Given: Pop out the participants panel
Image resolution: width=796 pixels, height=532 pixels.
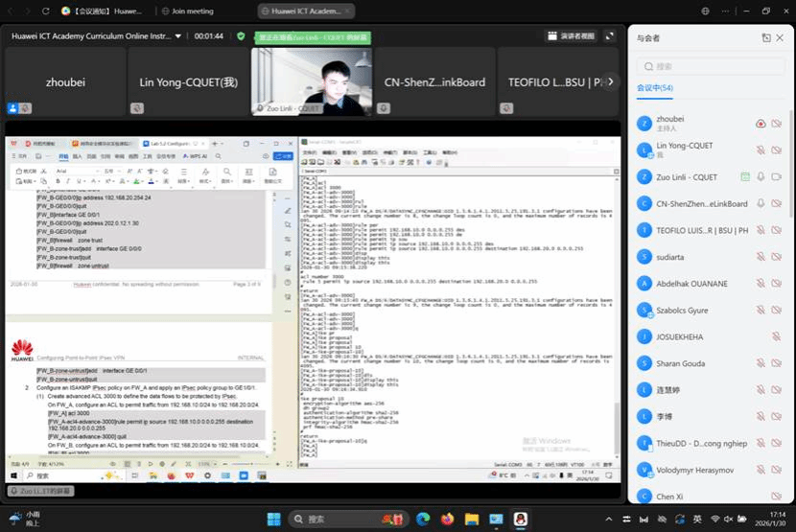Looking at the screenshot, I should (766, 37).
